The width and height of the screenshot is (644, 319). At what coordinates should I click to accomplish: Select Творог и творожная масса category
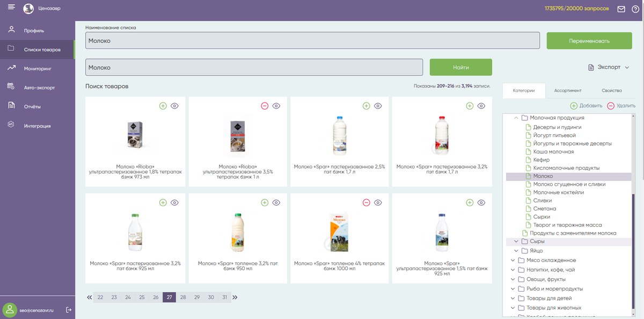567,225
